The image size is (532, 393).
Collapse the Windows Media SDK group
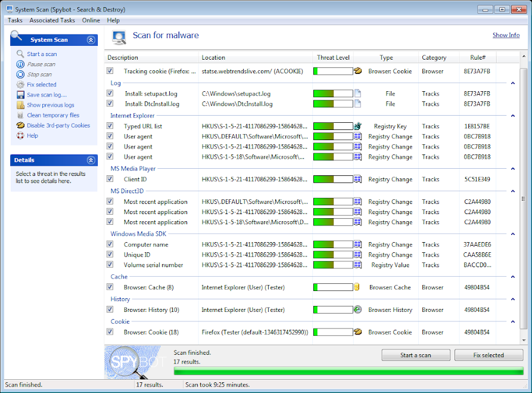pyautogui.click(x=513, y=234)
